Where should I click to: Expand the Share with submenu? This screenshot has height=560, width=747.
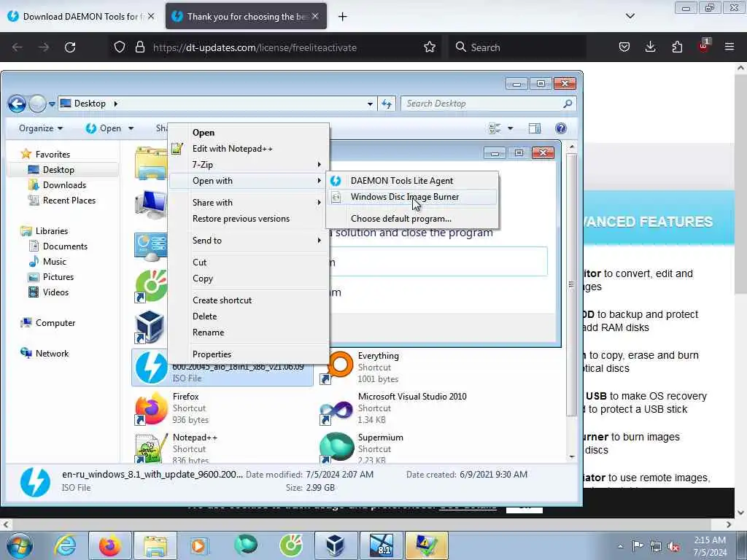tap(248, 203)
